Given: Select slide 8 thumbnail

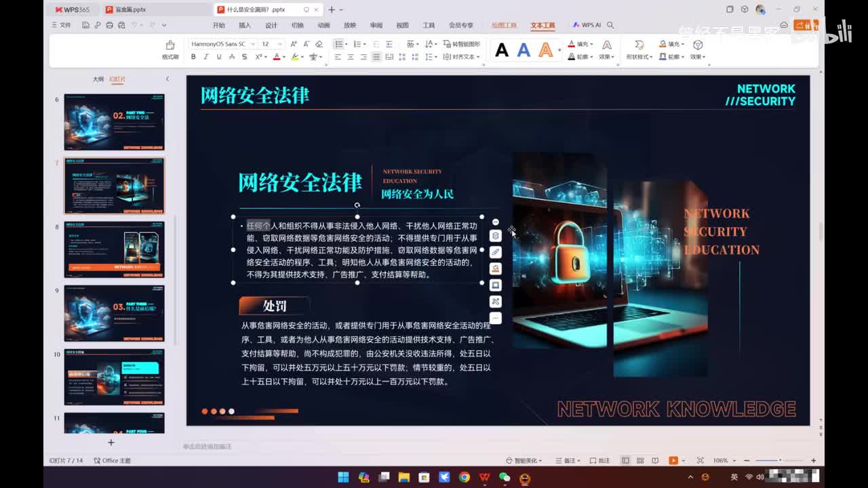Looking at the screenshot, I should point(114,249).
